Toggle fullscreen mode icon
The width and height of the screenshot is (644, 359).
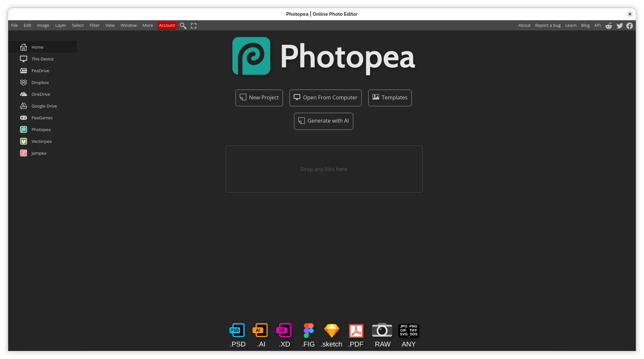[194, 26]
